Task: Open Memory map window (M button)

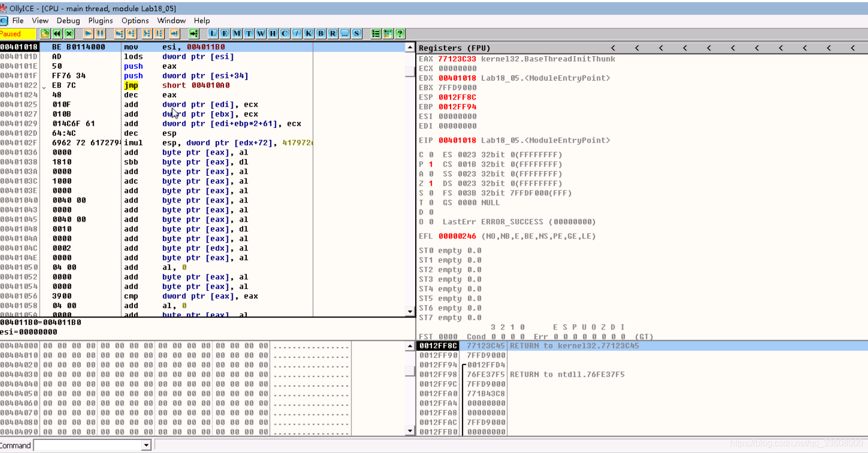Action: (x=237, y=34)
